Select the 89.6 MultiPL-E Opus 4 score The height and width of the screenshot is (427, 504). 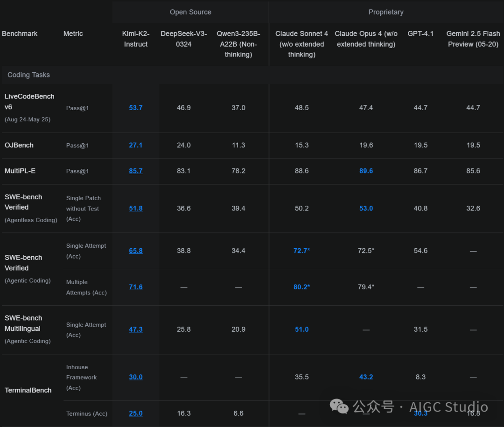point(366,171)
